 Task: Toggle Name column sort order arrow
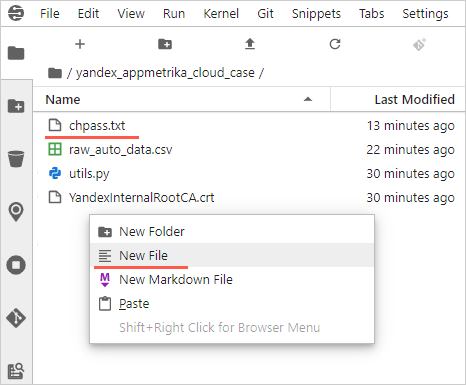tap(308, 99)
